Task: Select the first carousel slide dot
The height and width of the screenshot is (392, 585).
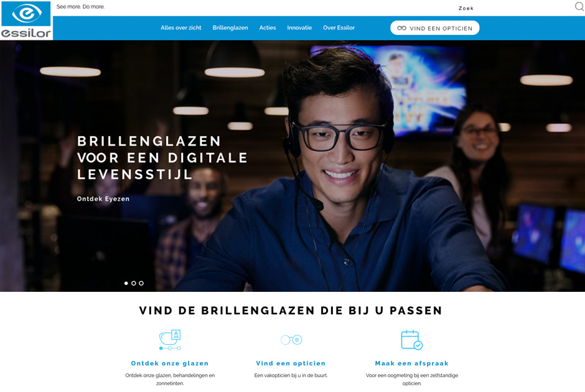Action: point(126,284)
